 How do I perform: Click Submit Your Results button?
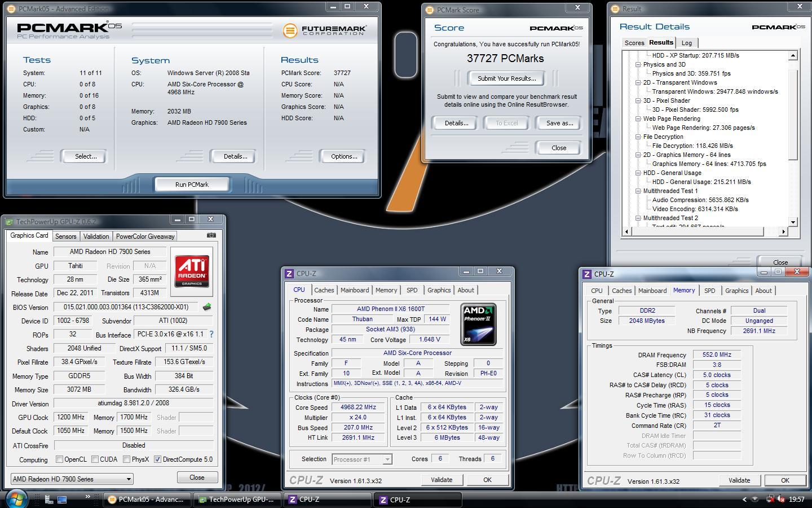pos(506,78)
